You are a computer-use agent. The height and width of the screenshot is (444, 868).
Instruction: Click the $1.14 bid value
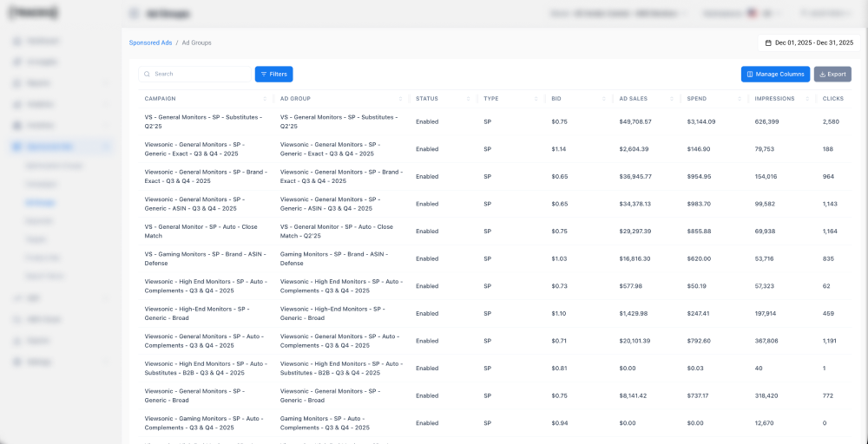coord(559,149)
